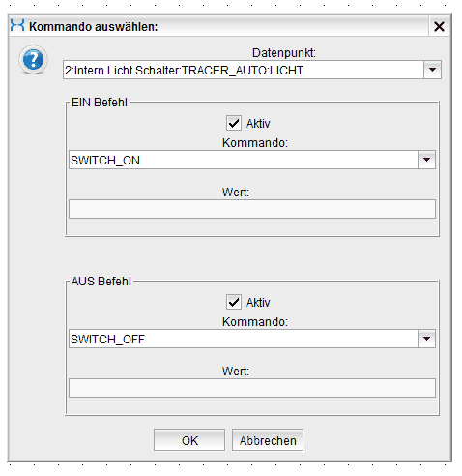Click the blue help question mark icon
This screenshot has width=462, height=476.
point(33,60)
